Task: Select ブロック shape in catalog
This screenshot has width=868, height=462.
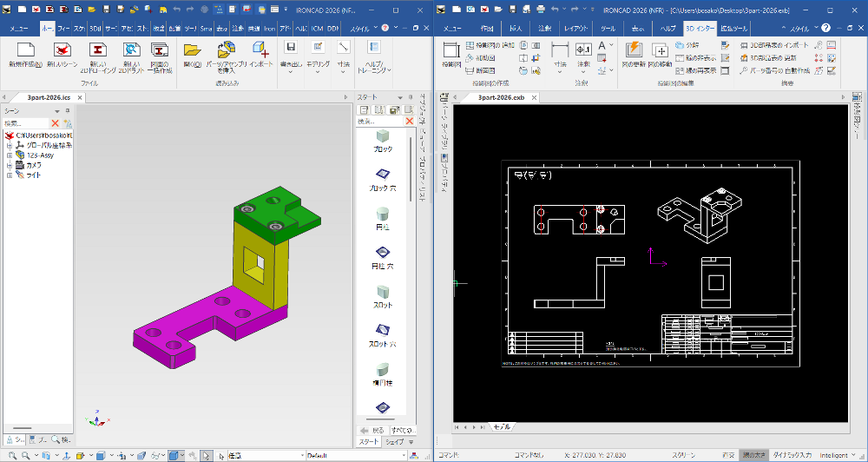Action: point(383,142)
